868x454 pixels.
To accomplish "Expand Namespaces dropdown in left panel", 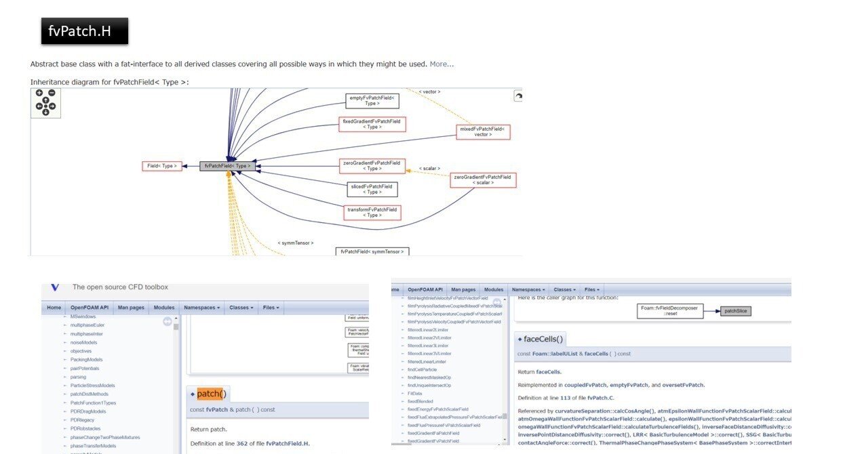I will tap(202, 308).
